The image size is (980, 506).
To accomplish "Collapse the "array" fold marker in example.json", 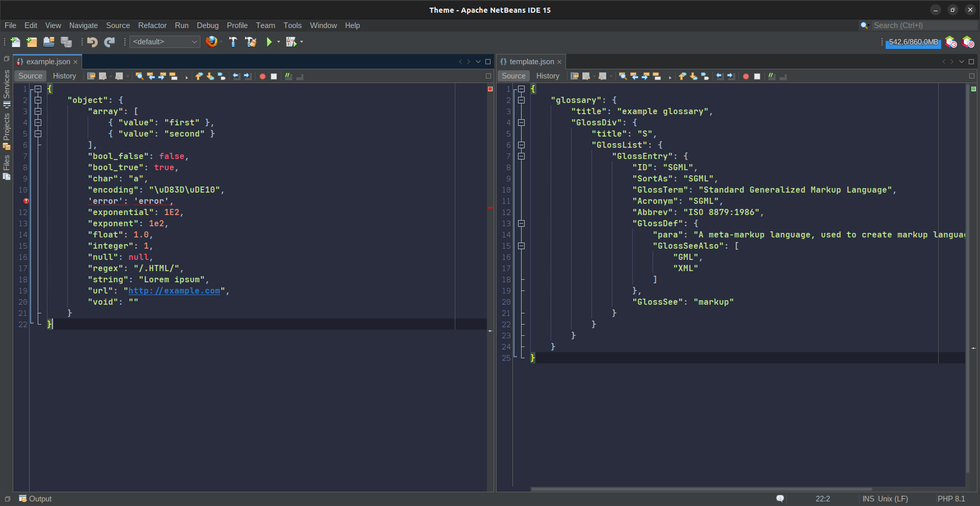I will click(x=38, y=112).
